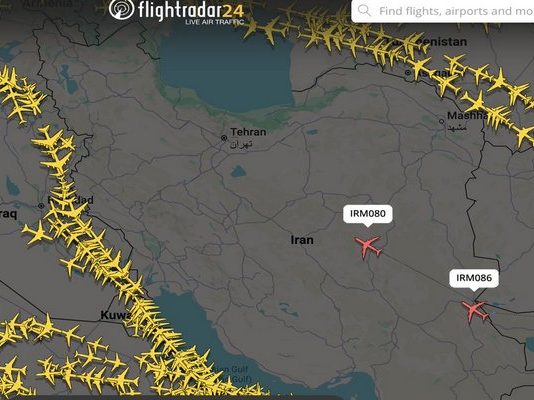The height and width of the screenshot is (400, 534).
Task: Click the Baghdad city marker dot
Action: coord(41,206)
